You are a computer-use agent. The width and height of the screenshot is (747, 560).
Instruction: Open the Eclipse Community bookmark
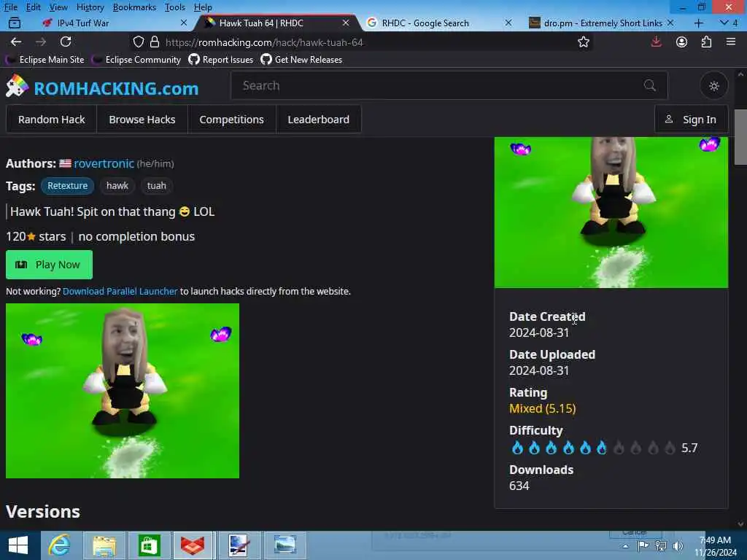[x=136, y=60]
